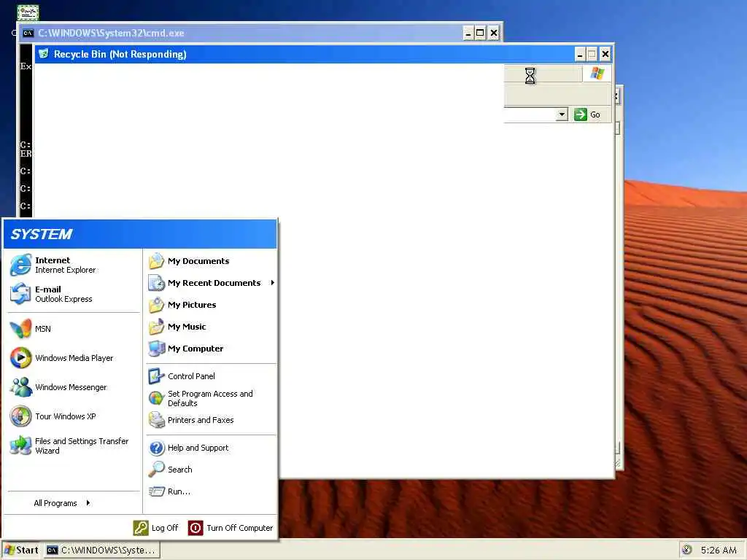
Task: Start Windows Media Player
Action: coord(74,357)
